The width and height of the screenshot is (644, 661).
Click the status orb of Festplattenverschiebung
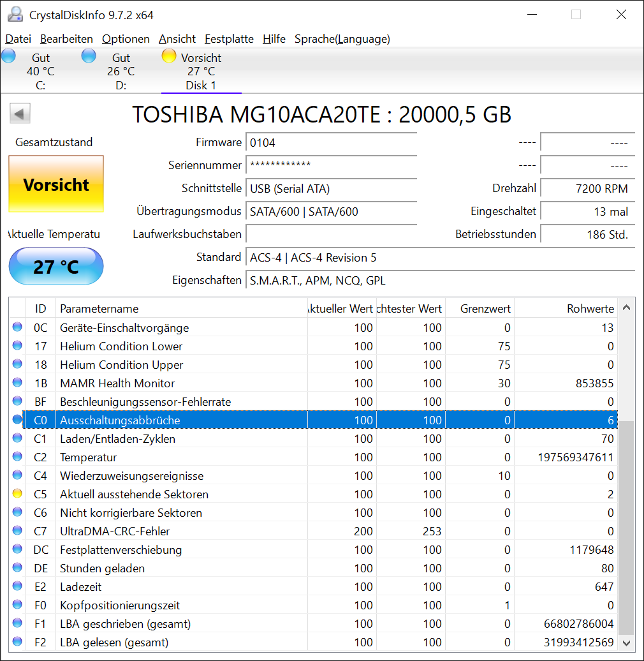coord(17,549)
